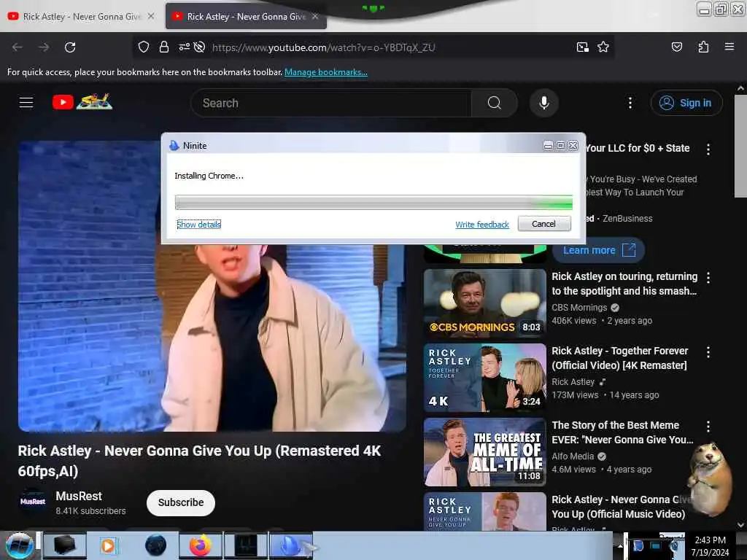Close the active Rick Astley tab
Image resolution: width=747 pixels, height=560 pixels.
click(315, 16)
